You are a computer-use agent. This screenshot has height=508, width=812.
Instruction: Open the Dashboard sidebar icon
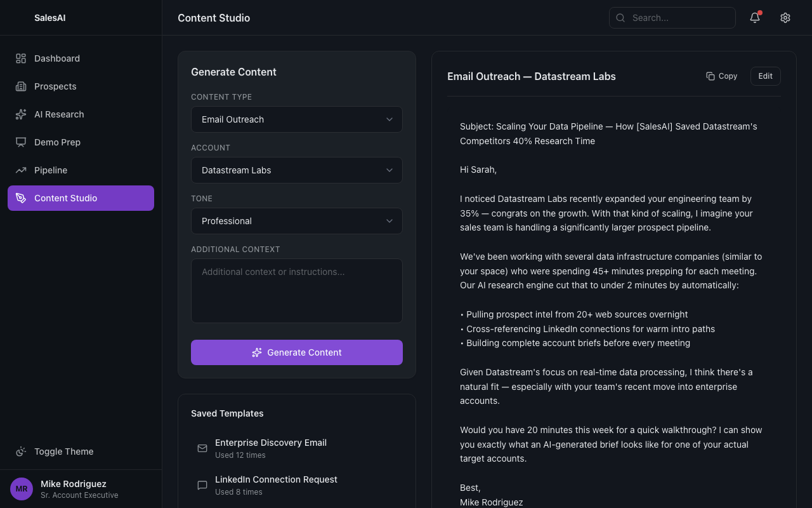coord(21,58)
